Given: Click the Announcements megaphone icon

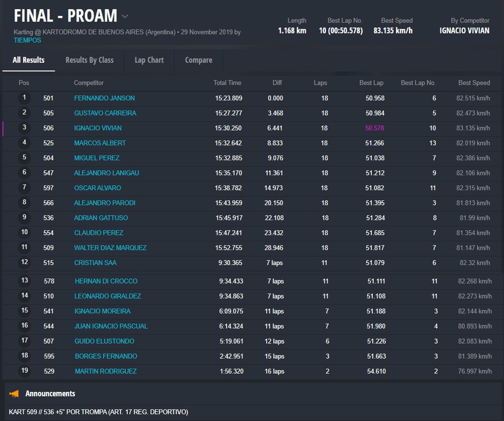Looking at the screenshot, I should pos(14,394).
